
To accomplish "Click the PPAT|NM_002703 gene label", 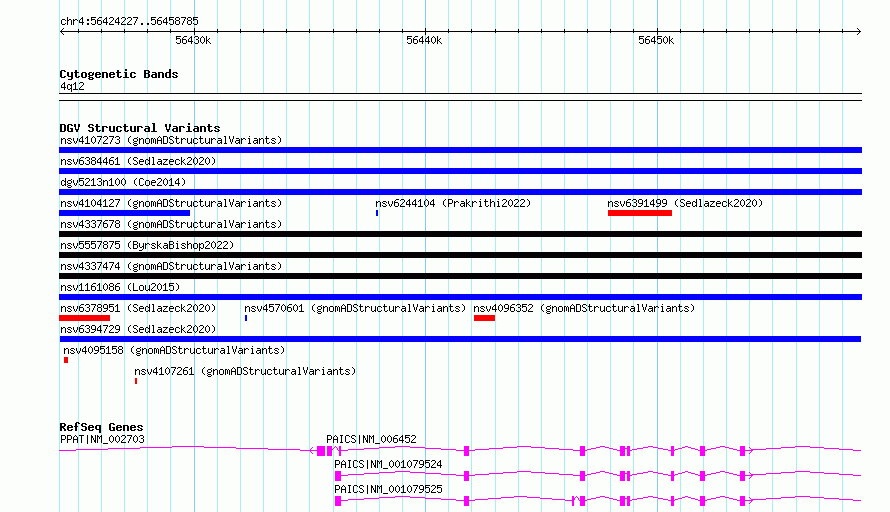I will pyautogui.click(x=102, y=439).
